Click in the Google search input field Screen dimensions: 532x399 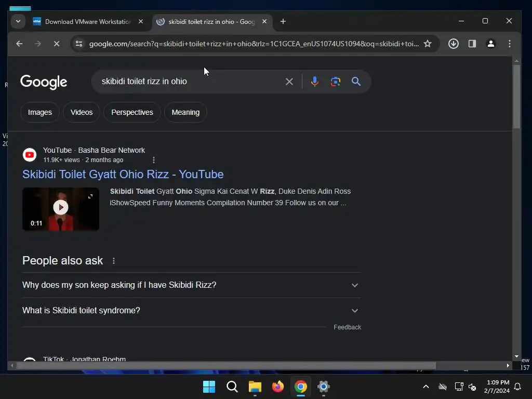point(190,82)
